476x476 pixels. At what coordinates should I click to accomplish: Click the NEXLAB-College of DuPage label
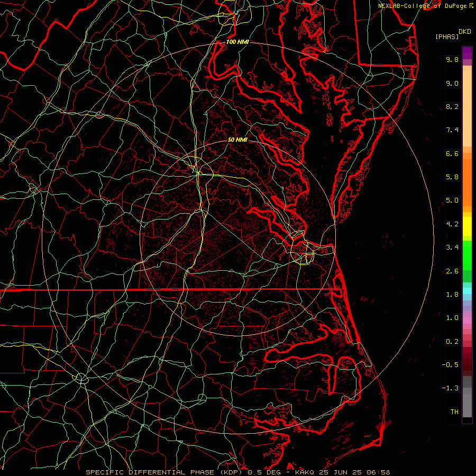(x=422, y=6)
